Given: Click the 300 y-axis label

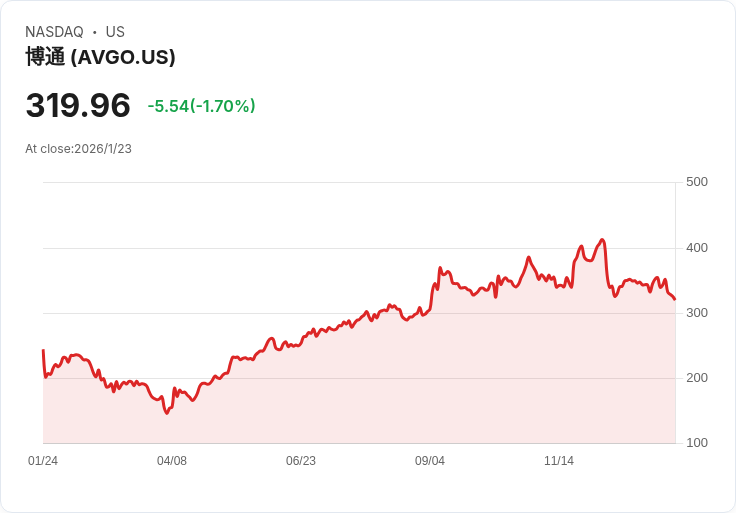Looking at the screenshot, I should [697, 313].
